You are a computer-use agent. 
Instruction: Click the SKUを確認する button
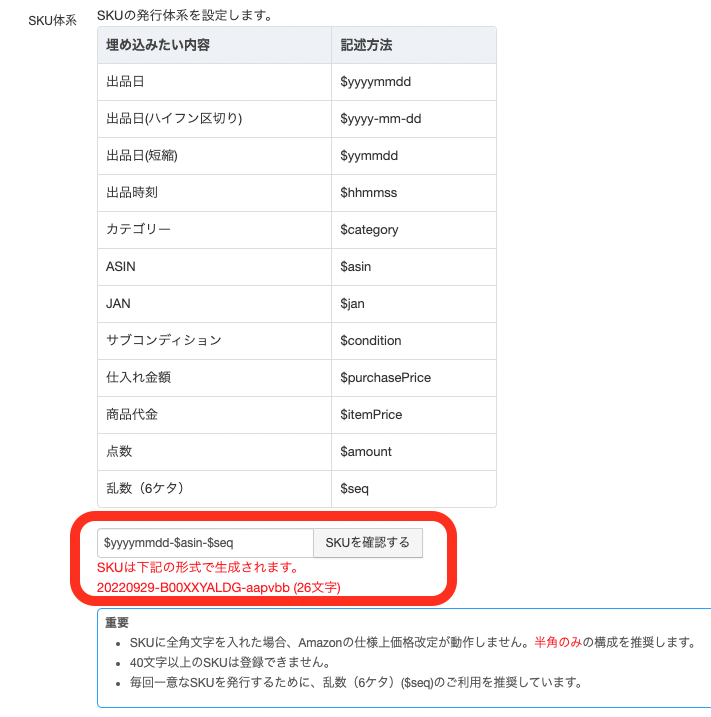(368, 543)
